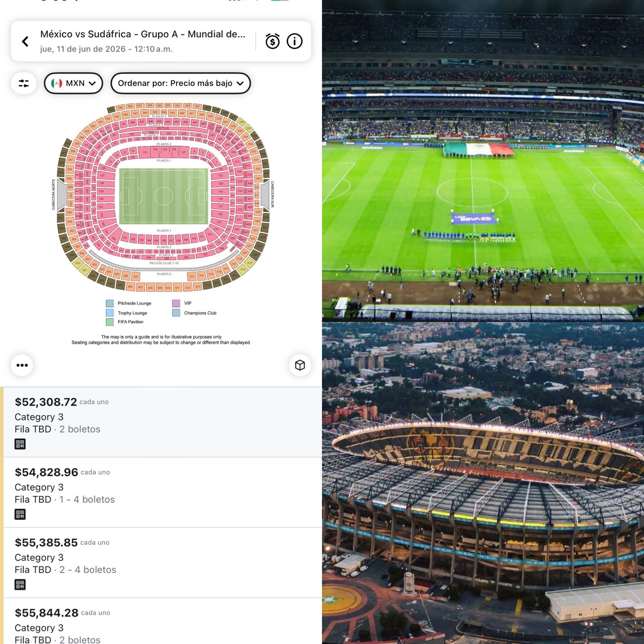This screenshot has height=644, width=644.
Task: Open the aerial stadium photo
Action: [483, 483]
